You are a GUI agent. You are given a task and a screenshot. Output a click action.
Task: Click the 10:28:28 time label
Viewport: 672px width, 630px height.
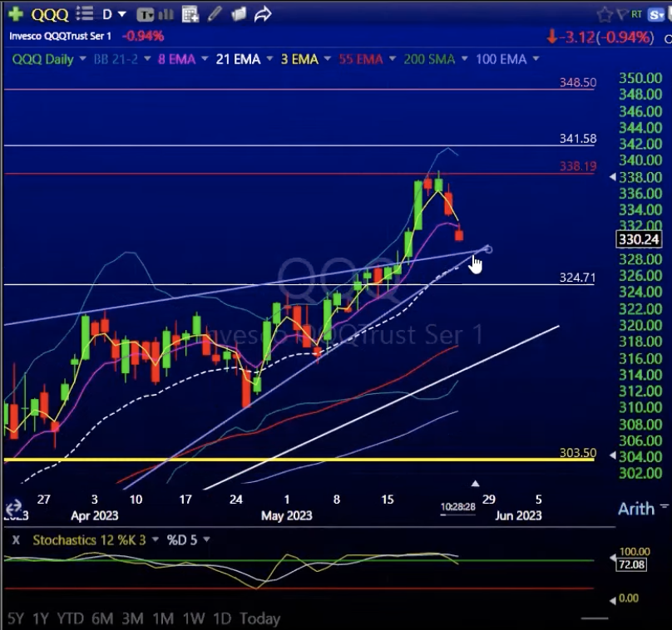(457, 507)
